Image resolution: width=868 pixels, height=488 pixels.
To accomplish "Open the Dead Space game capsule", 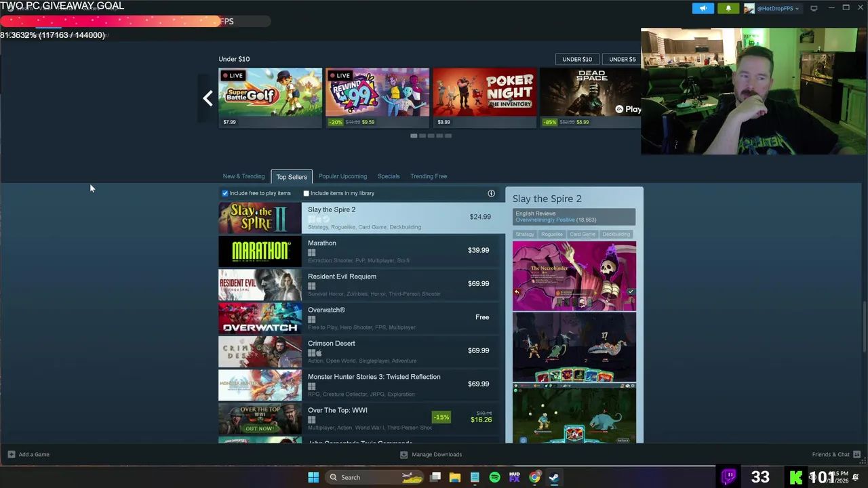I will (591, 98).
